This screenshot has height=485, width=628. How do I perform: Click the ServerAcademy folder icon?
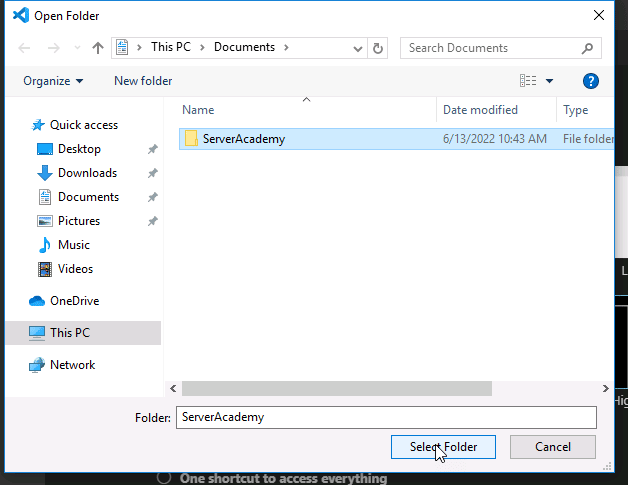pyautogui.click(x=190, y=139)
